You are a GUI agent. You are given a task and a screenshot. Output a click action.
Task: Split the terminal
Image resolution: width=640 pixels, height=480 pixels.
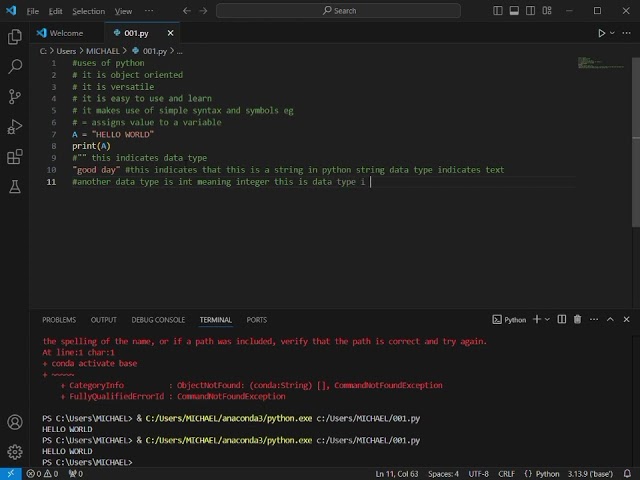562,320
